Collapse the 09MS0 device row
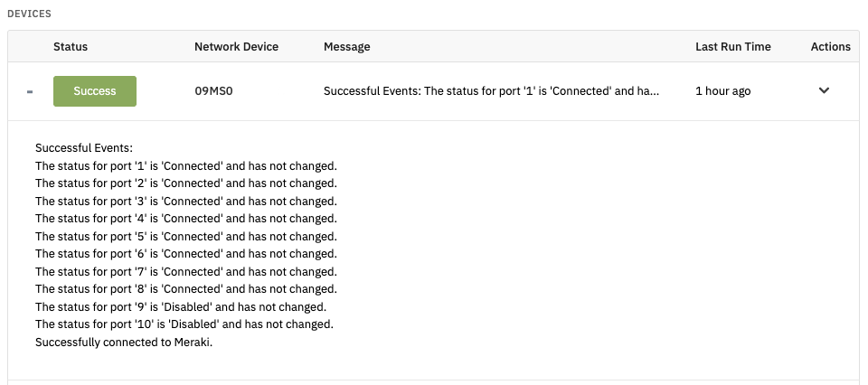 (30, 91)
